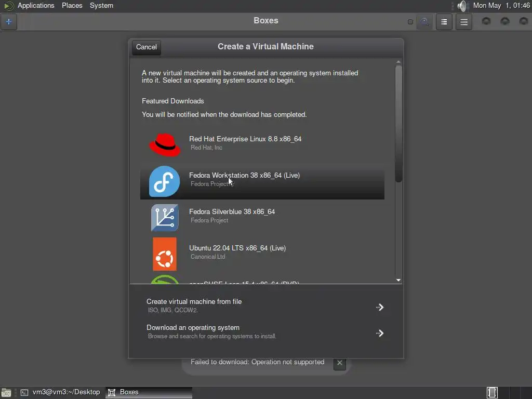Screen dimensions: 532x399
Task: Choose Red Hat Enterprise Linux 8.8 x86_64
Action: [x=262, y=145]
